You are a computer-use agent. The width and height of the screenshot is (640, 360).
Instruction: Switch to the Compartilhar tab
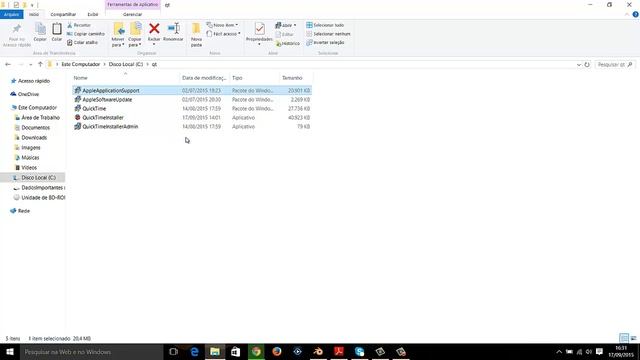tap(63, 14)
